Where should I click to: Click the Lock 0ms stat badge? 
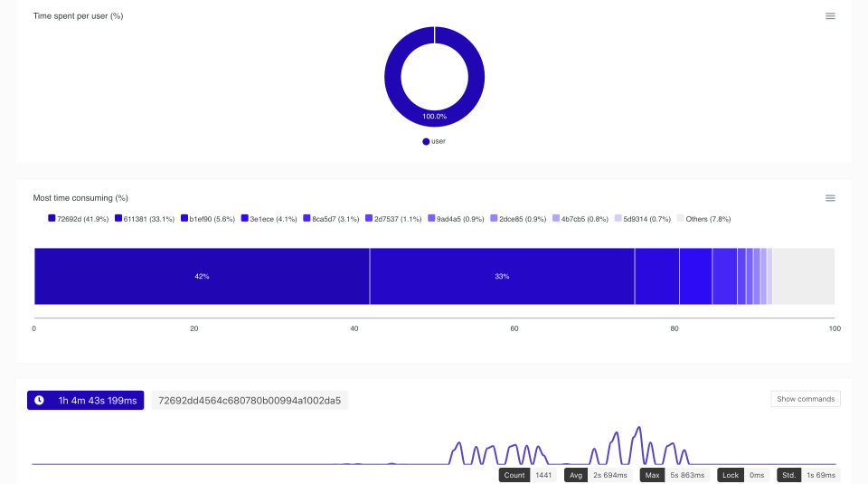point(743,475)
